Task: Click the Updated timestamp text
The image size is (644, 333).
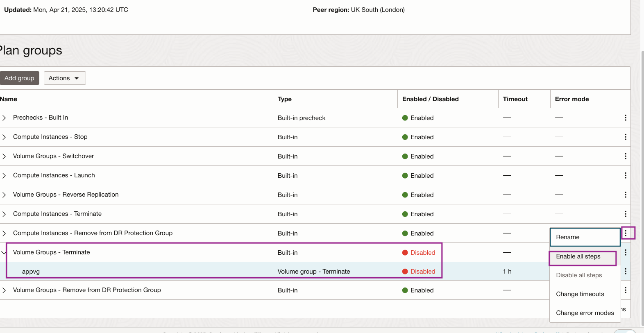Action: point(66,10)
